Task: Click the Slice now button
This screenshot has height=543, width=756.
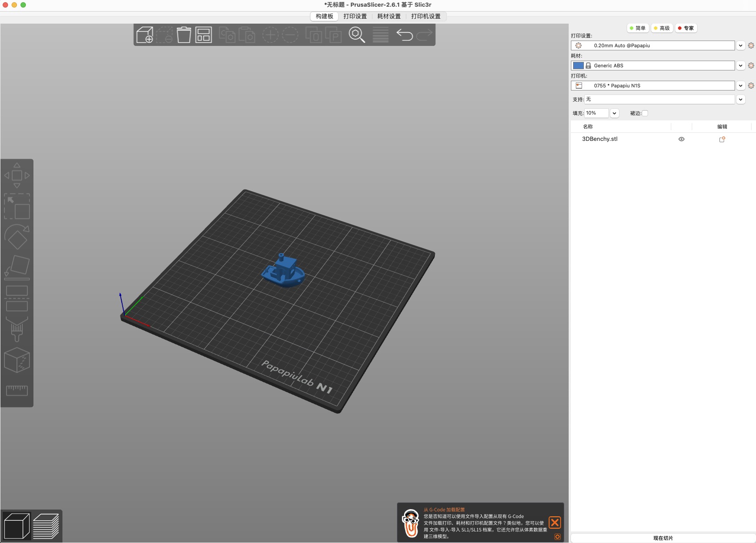Action: (663, 538)
